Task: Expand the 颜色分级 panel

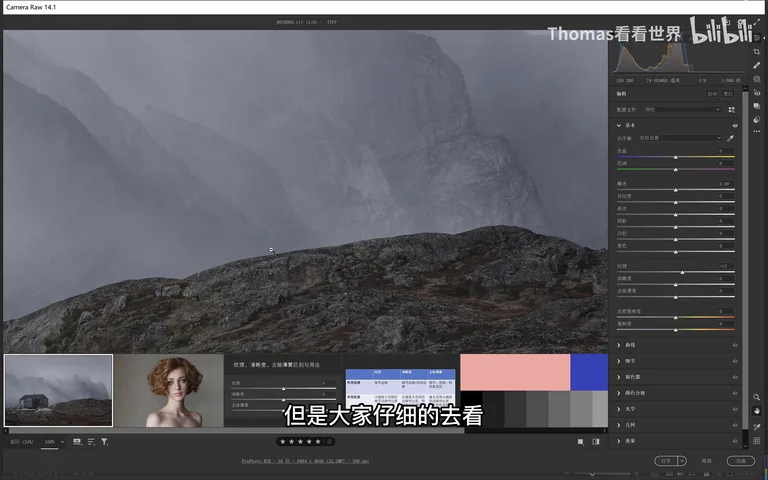Action: 619,393
